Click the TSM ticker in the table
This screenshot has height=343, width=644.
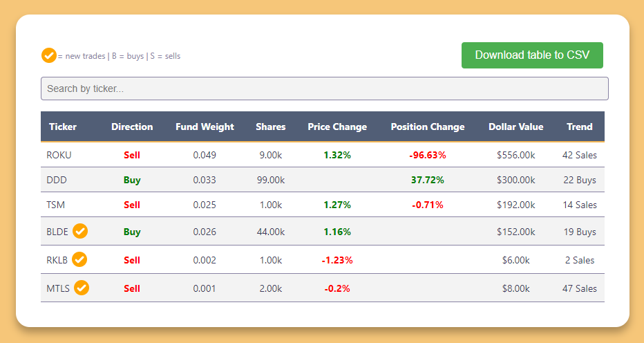pyautogui.click(x=56, y=205)
